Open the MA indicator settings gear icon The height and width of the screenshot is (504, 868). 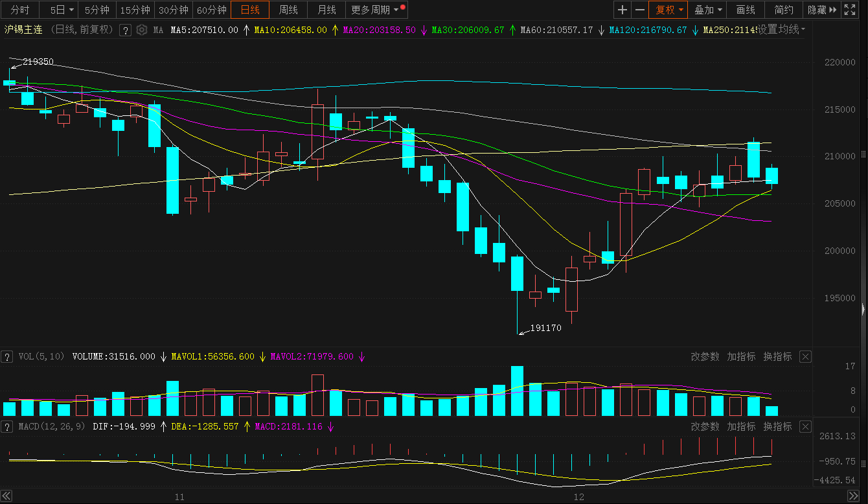click(x=141, y=30)
